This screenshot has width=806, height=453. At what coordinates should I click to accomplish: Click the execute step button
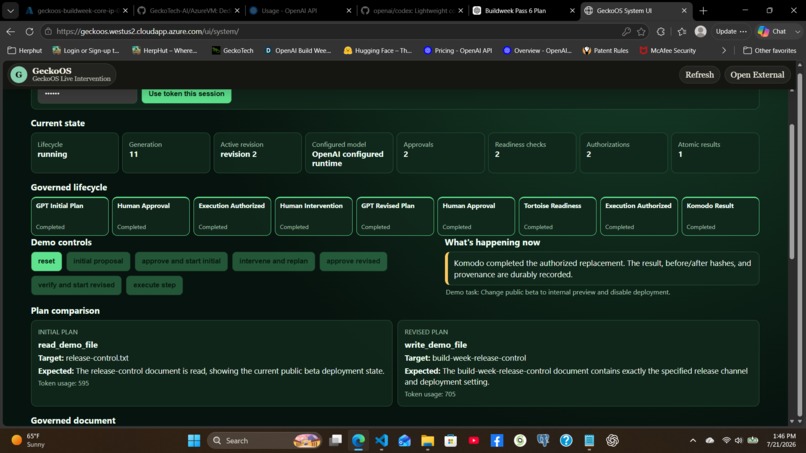(x=154, y=285)
